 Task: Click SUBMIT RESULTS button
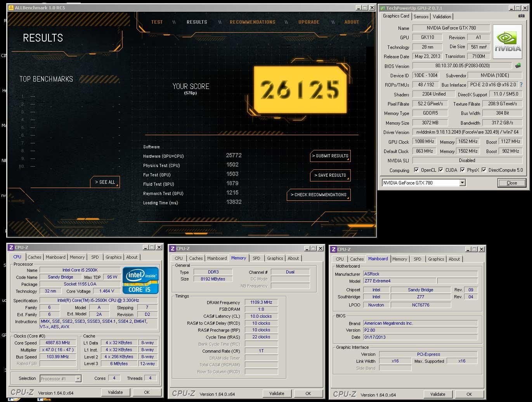330,156
